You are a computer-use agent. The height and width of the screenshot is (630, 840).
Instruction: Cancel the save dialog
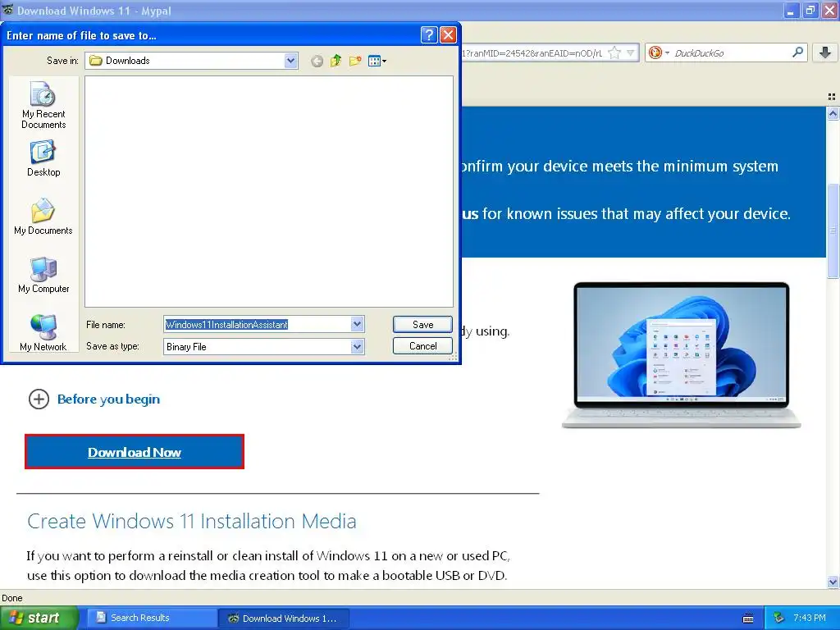pos(422,346)
